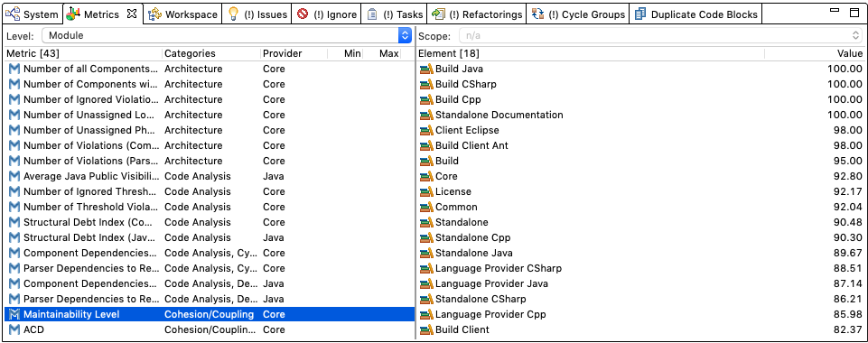The width and height of the screenshot is (868, 343).
Task: Click the Standalone Documentation module icon
Action: point(425,115)
